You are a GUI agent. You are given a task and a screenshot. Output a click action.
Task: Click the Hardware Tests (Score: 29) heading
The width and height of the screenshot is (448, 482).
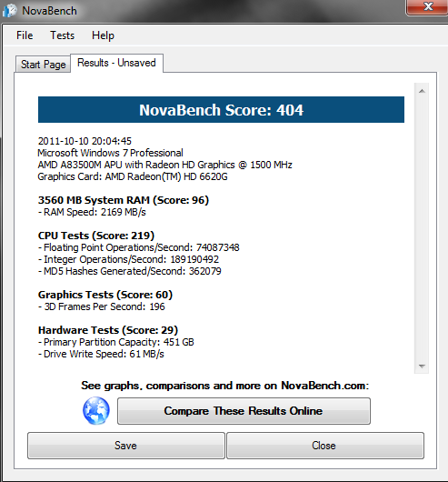[108, 330]
